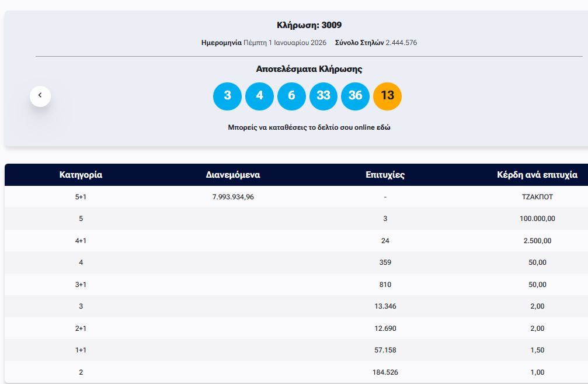Image resolution: width=588 pixels, height=384 pixels.
Task: Select the Επιτυχίες column header
Action: [x=385, y=175]
